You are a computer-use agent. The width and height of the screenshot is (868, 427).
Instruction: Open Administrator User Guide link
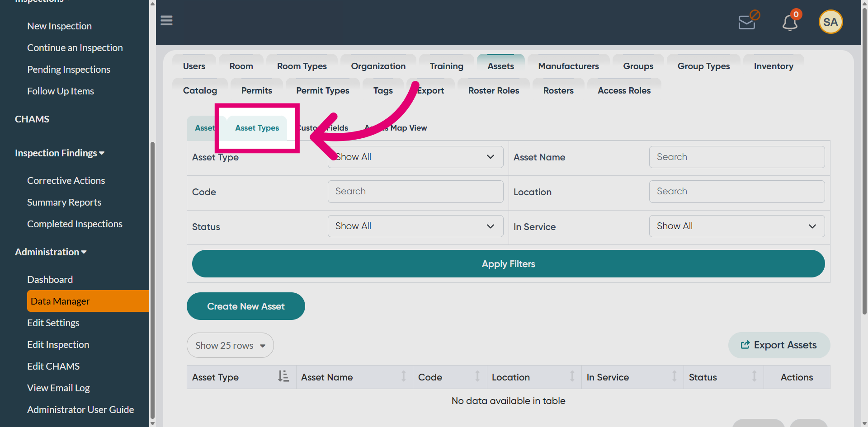click(80, 410)
